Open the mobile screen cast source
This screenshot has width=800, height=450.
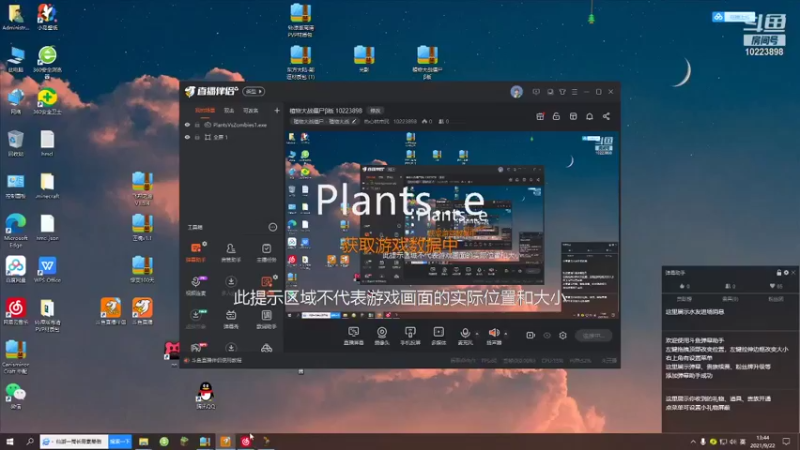point(410,335)
